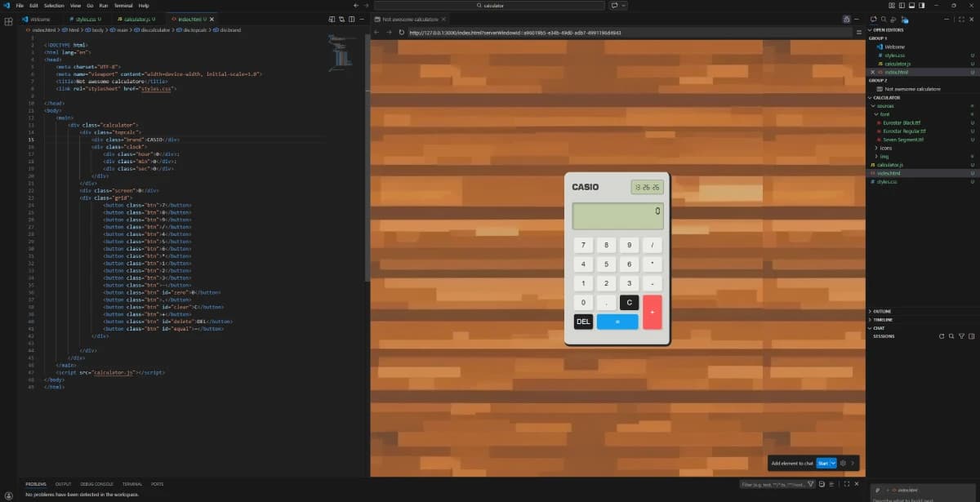Open the Terminal menu
980x502 pixels.
123,5
